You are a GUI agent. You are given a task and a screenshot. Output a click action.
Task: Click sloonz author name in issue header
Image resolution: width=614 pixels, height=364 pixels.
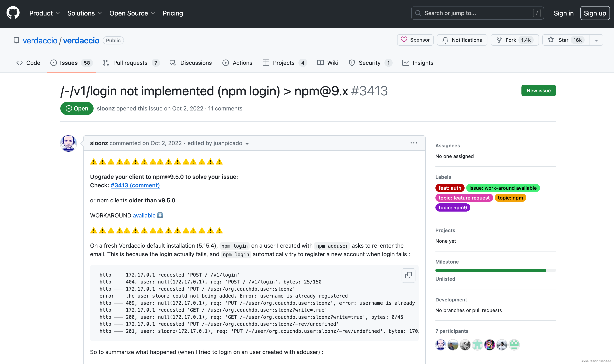pyautogui.click(x=106, y=108)
